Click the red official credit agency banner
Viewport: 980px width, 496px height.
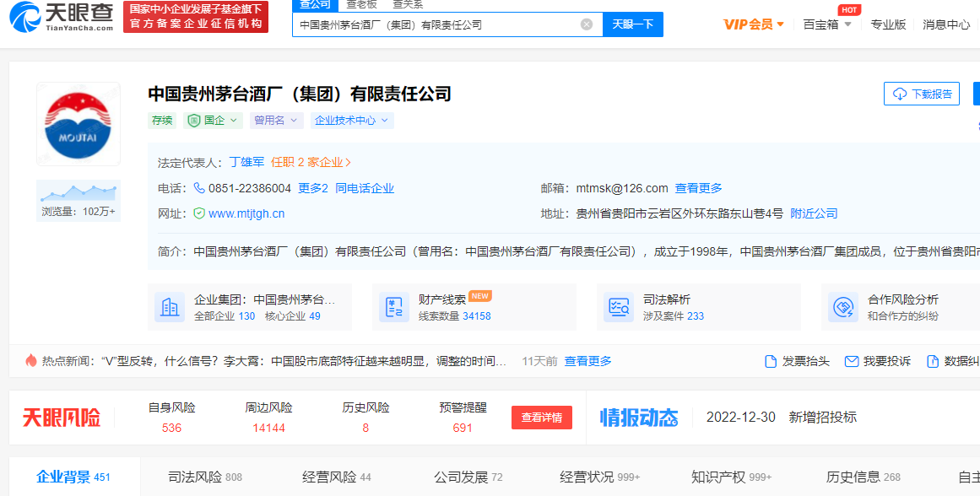click(x=196, y=17)
